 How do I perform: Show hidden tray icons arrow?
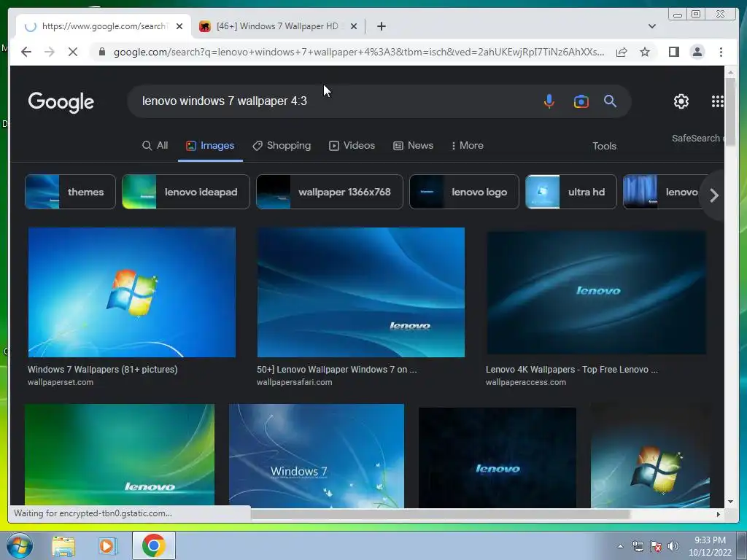tap(620, 546)
